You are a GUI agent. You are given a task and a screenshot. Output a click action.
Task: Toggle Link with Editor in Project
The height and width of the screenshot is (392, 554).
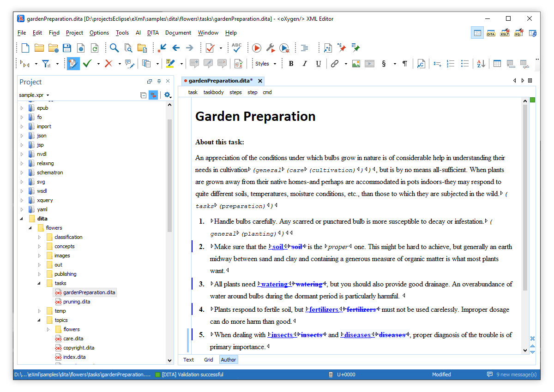click(x=153, y=95)
